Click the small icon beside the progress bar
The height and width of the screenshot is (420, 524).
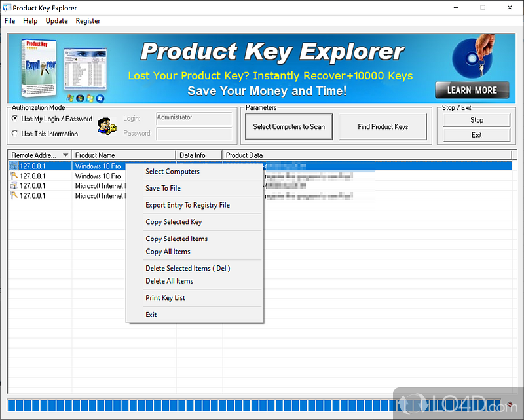click(x=510, y=405)
